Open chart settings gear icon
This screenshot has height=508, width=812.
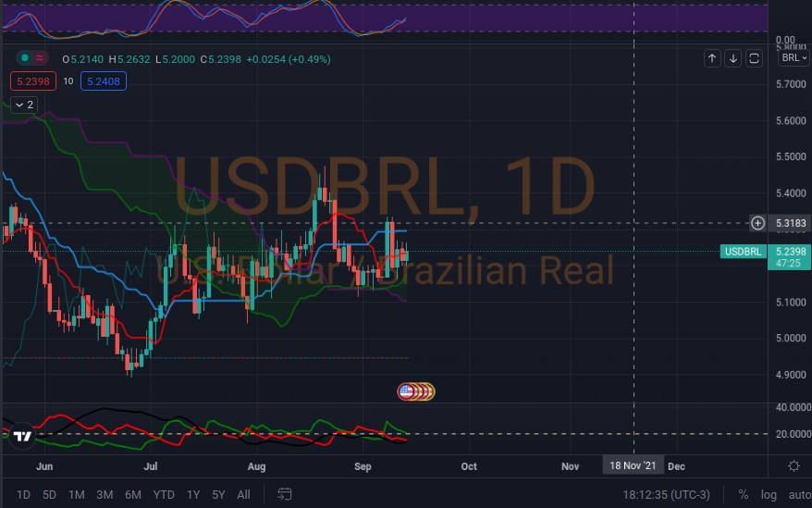[x=794, y=465]
